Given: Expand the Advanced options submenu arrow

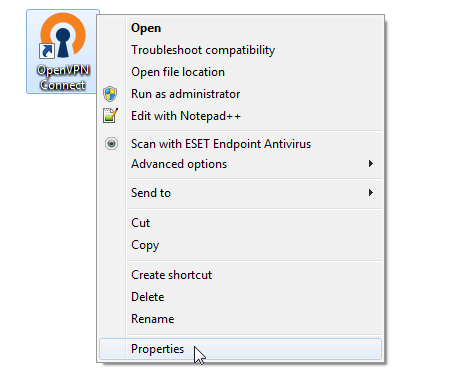Looking at the screenshot, I should click(x=371, y=164).
